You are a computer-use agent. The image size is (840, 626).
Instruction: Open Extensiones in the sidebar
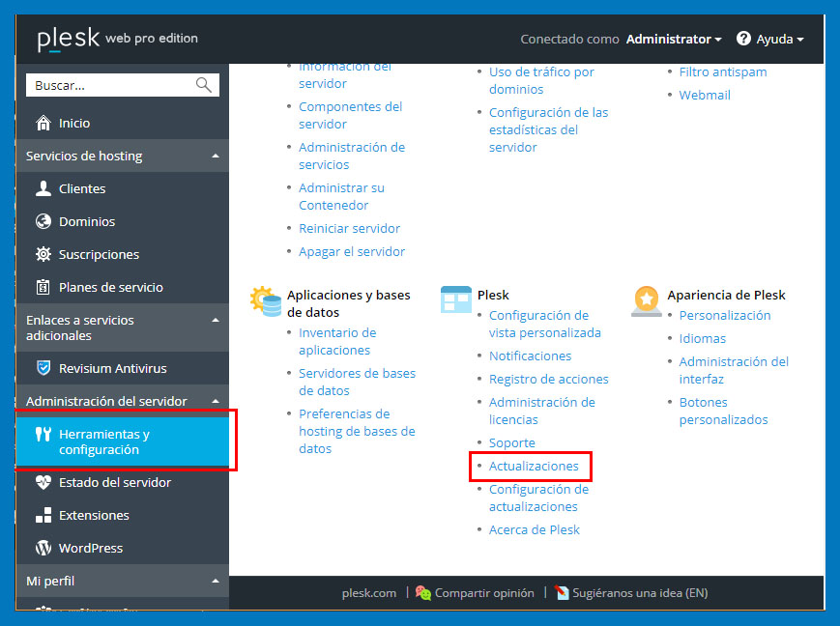pyautogui.click(x=123, y=515)
